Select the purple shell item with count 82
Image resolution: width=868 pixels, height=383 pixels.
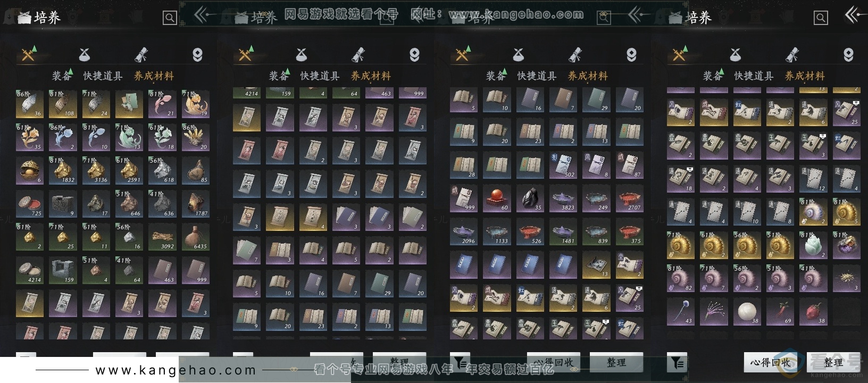coord(681,278)
